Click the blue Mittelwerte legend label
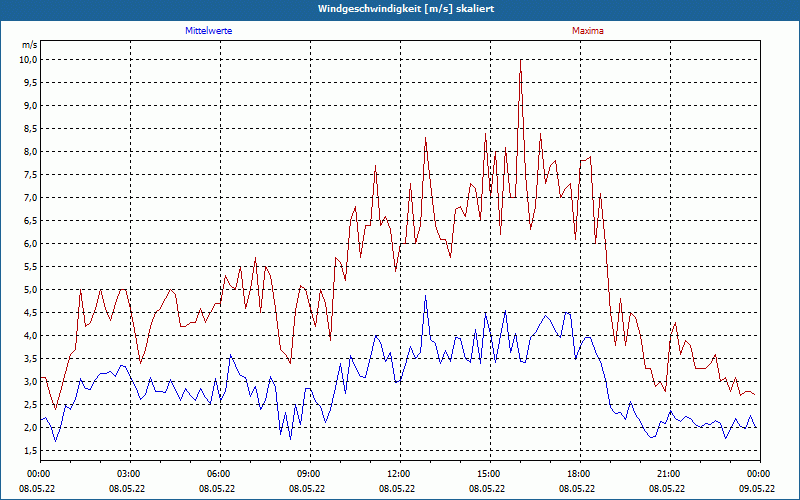800x500 pixels. tap(209, 31)
